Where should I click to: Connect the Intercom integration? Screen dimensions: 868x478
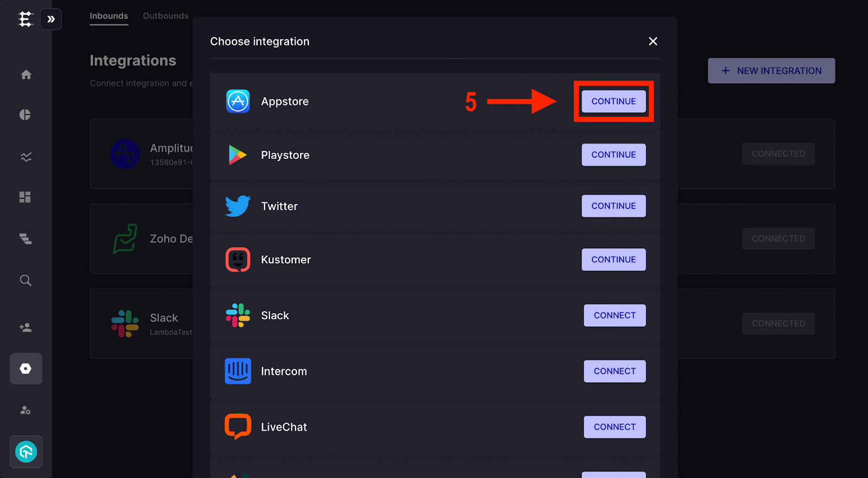click(x=615, y=371)
